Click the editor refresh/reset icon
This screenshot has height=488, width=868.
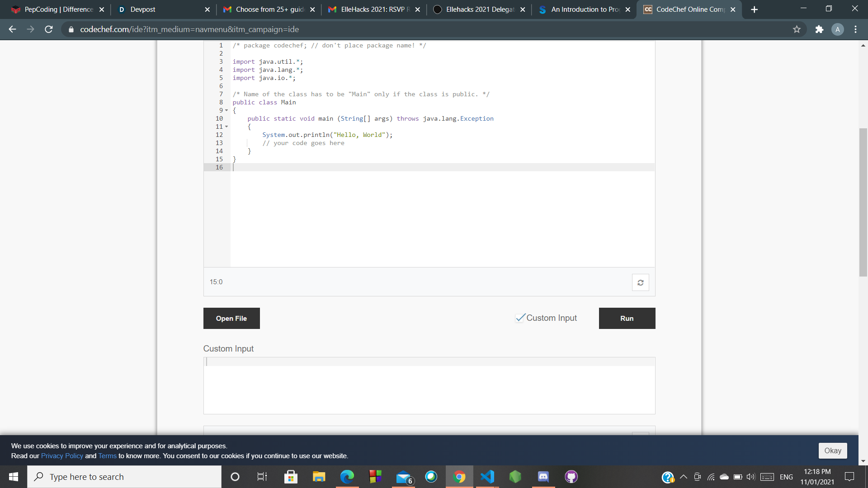coord(640,282)
